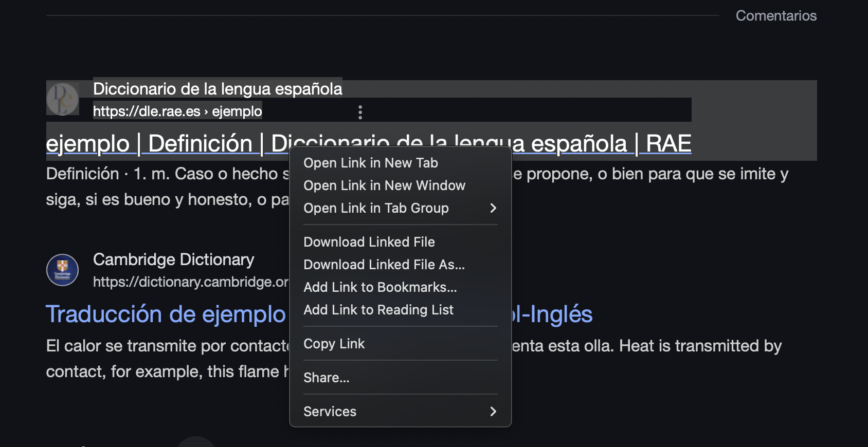The image size is (868, 447).
Task: Open the Traducción de ejemplo Cambridge link
Action: coord(166,314)
